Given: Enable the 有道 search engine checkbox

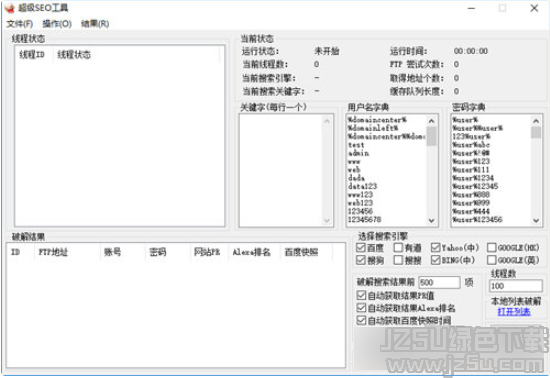Looking at the screenshot, I should (398, 248).
